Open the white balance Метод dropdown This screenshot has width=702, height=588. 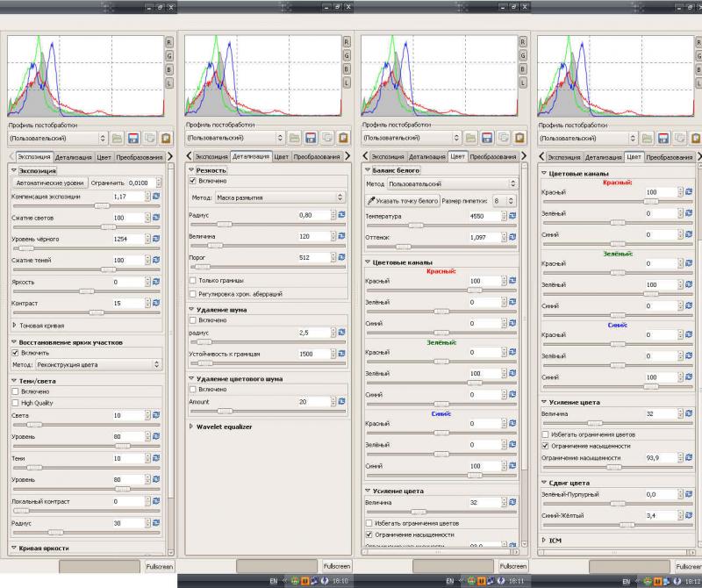[x=452, y=183]
